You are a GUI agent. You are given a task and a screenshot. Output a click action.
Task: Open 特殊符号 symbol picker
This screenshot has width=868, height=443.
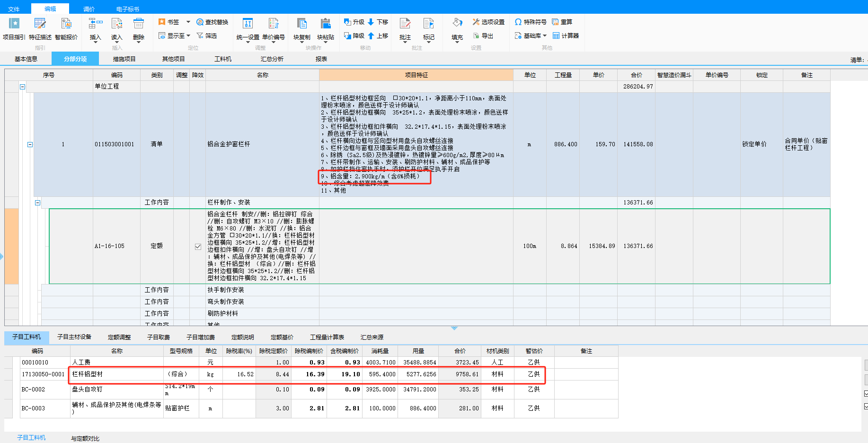[531, 22]
